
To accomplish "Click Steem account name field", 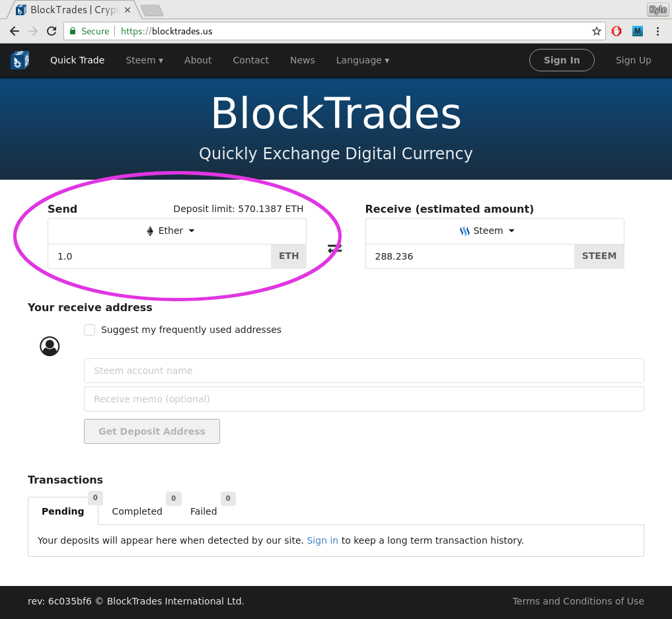I will pos(364,371).
